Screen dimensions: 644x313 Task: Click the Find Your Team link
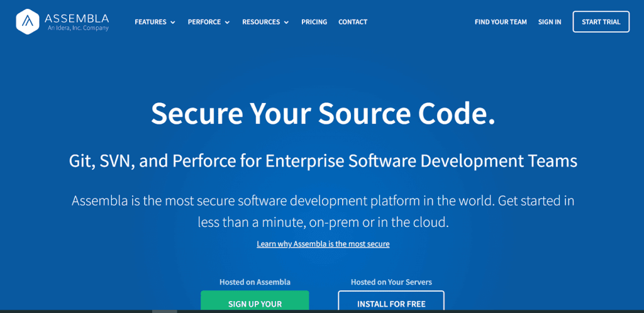tap(501, 22)
